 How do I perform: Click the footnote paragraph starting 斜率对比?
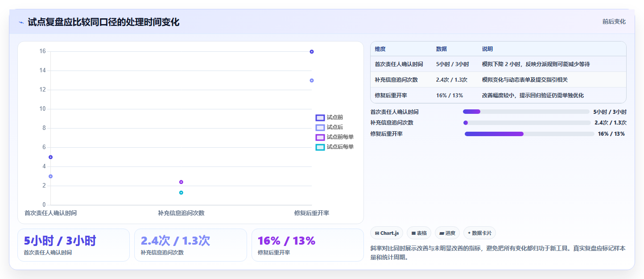pyautogui.click(x=498, y=253)
